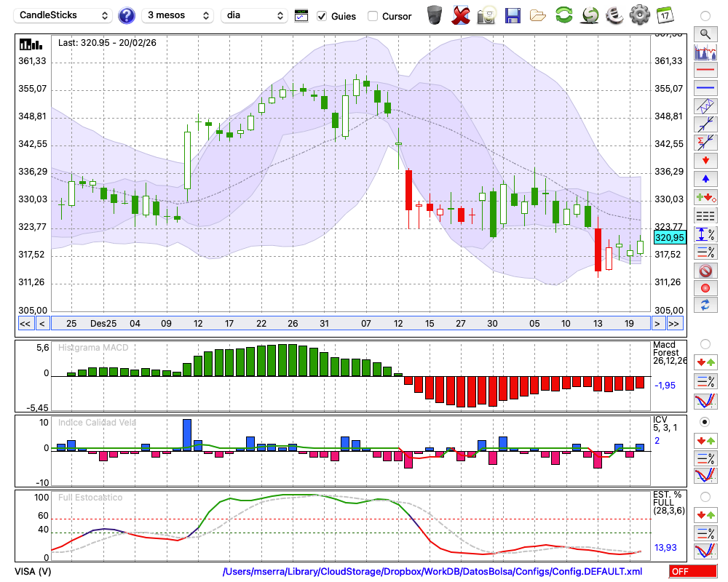Click the << rewind-to-start button

25,324
